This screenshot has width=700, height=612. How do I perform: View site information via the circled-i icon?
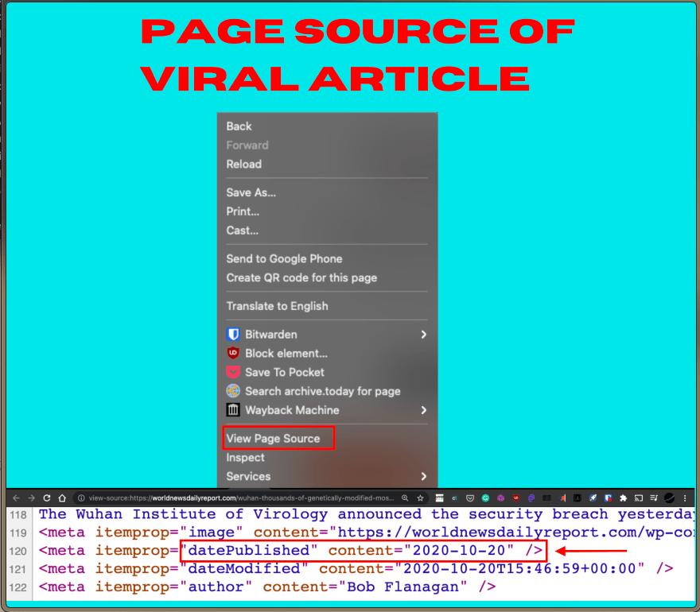tap(81, 498)
